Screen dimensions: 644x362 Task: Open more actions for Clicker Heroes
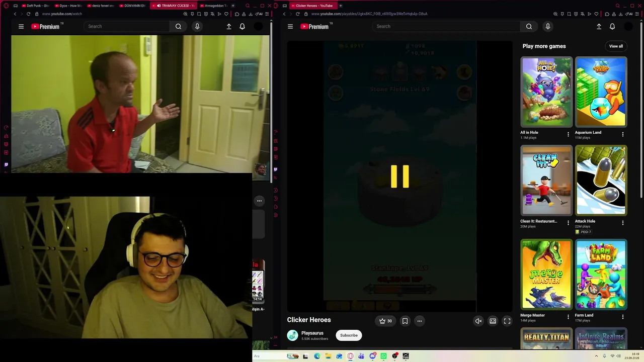pos(419,321)
